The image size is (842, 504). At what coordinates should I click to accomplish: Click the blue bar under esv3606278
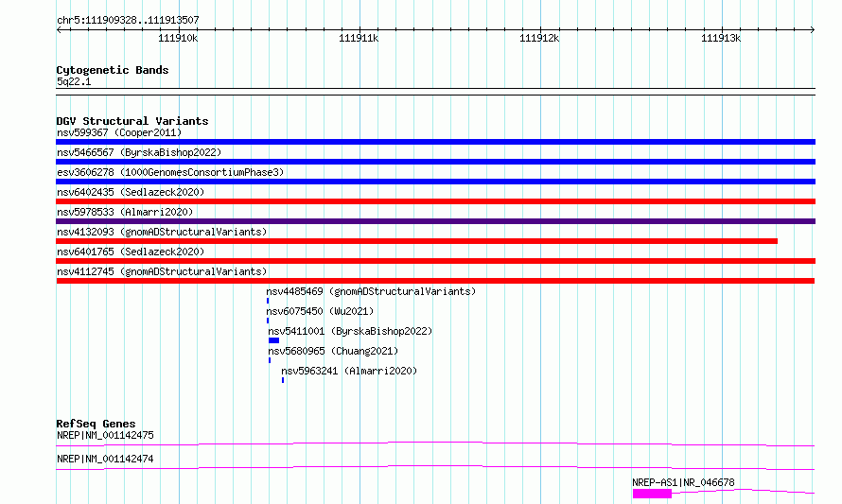coord(435,182)
